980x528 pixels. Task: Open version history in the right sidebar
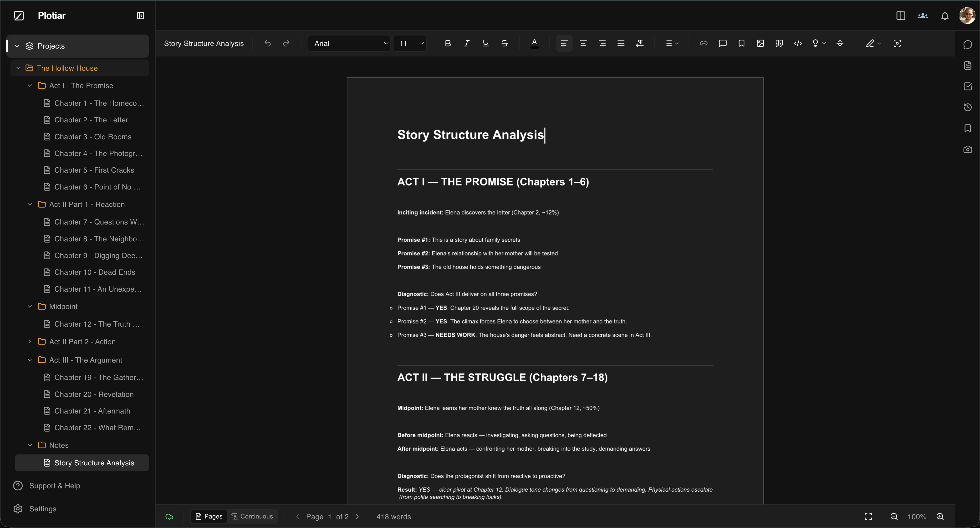coord(967,107)
